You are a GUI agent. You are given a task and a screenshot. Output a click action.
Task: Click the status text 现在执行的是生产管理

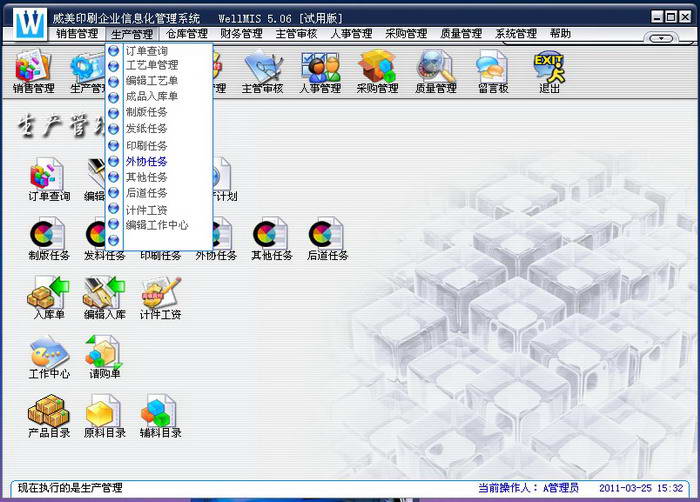pyautogui.click(x=70, y=488)
